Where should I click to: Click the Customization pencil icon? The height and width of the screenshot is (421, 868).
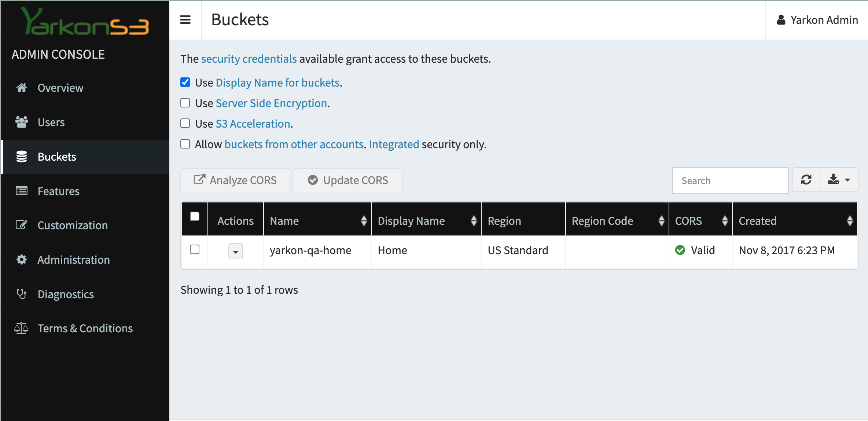pos(22,225)
